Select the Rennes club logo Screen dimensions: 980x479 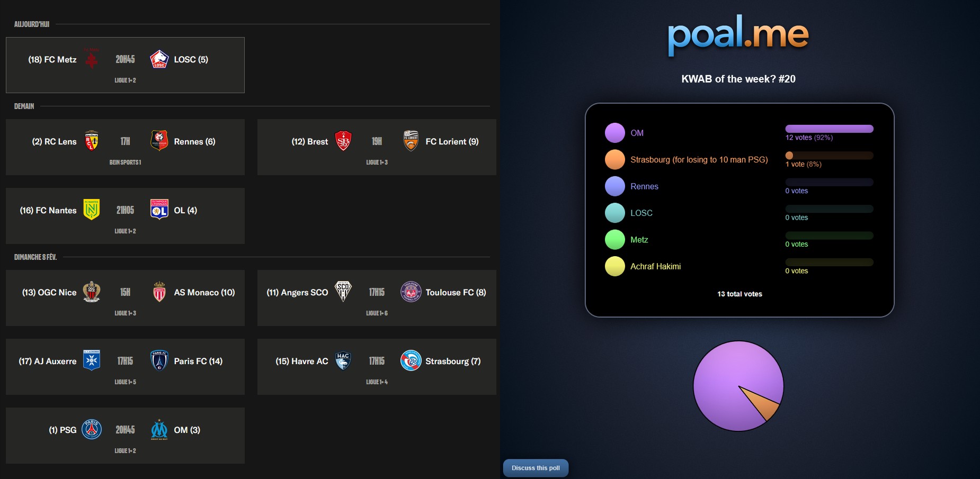pos(159,141)
